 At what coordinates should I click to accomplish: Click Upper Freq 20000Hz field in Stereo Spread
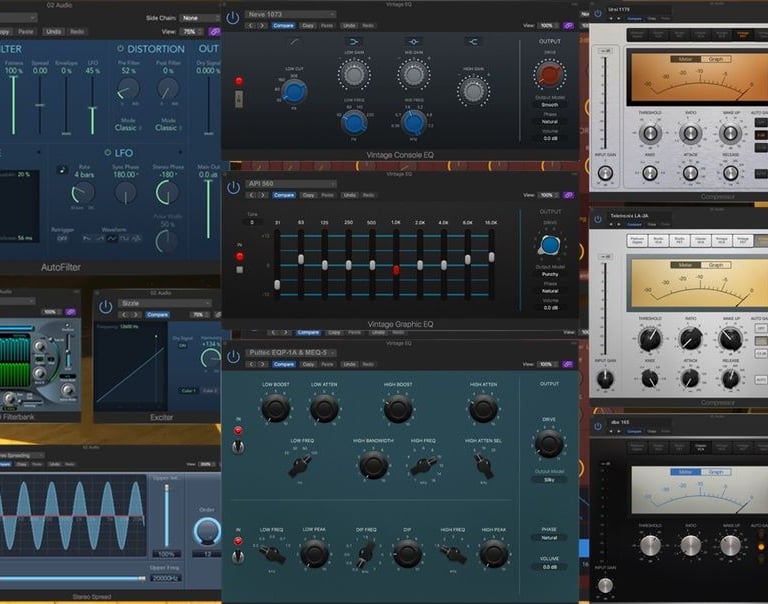tap(166, 578)
